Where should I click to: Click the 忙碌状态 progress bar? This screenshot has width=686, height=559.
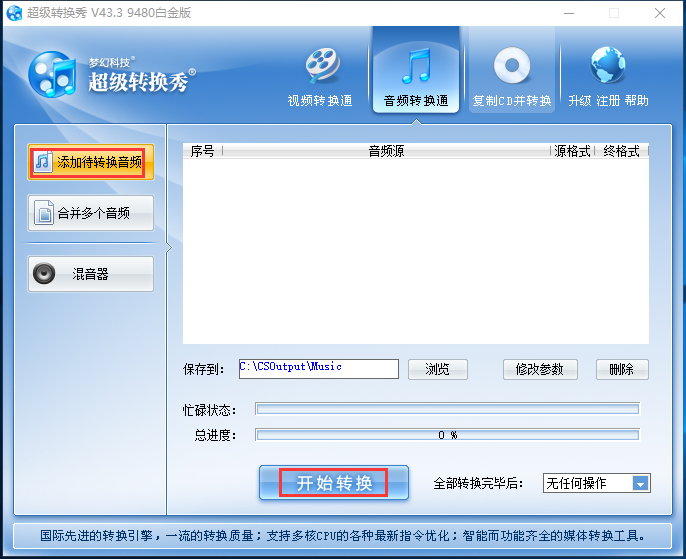click(x=448, y=409)
